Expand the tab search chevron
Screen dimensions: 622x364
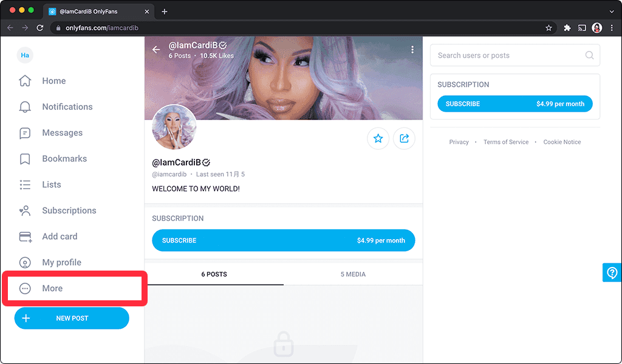(612, 12)
